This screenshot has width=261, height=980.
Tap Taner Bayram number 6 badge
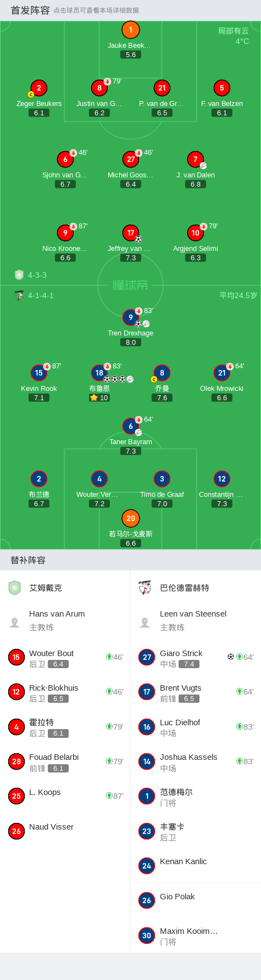(131, 426)
